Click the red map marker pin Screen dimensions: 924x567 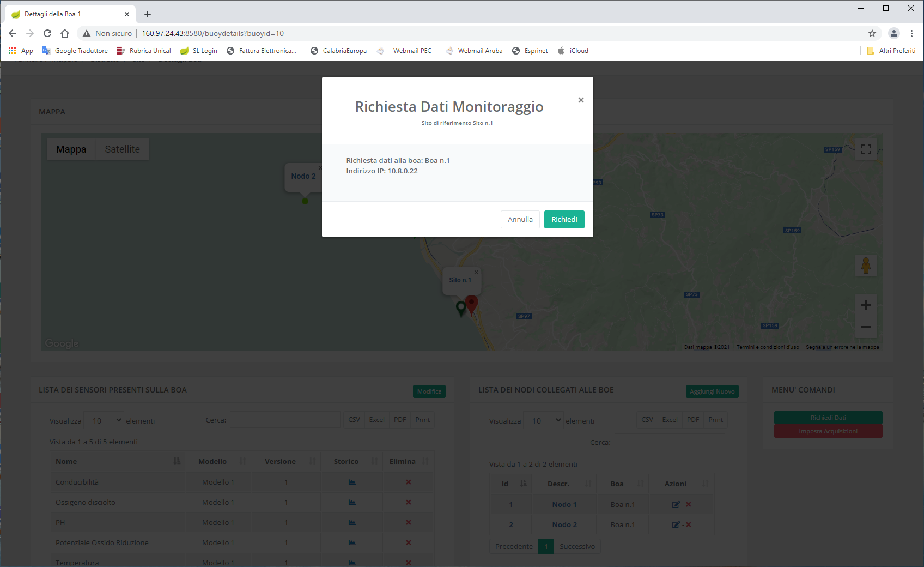(x=472, y=304)
